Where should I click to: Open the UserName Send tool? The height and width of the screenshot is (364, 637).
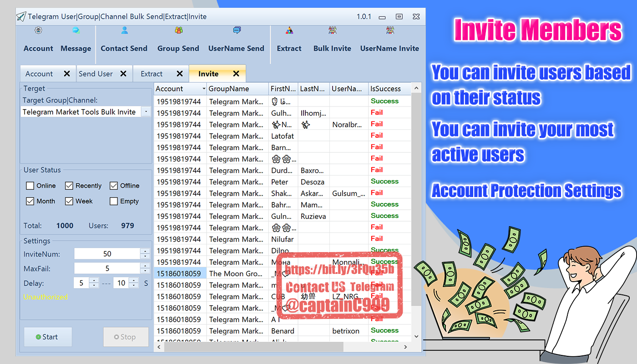[x=236, y=40]
